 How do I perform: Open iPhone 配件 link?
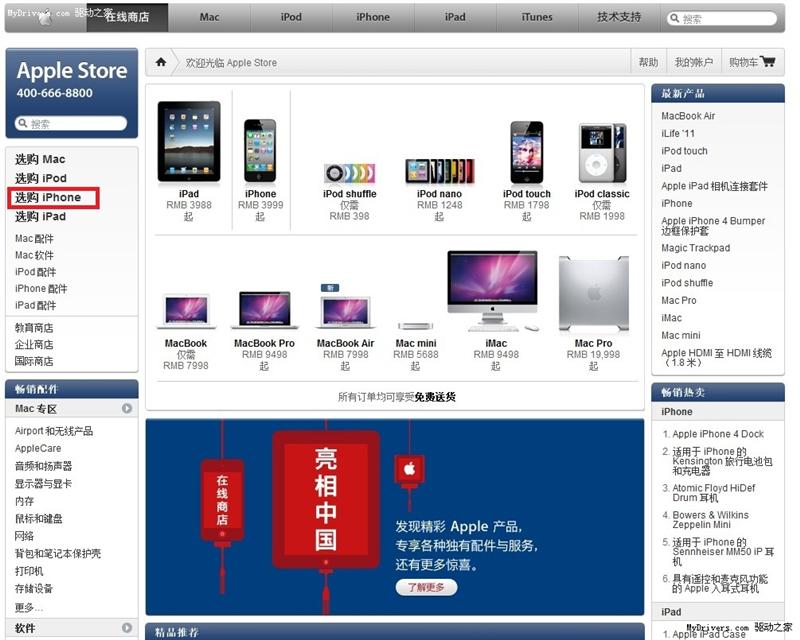click(41, 288)
